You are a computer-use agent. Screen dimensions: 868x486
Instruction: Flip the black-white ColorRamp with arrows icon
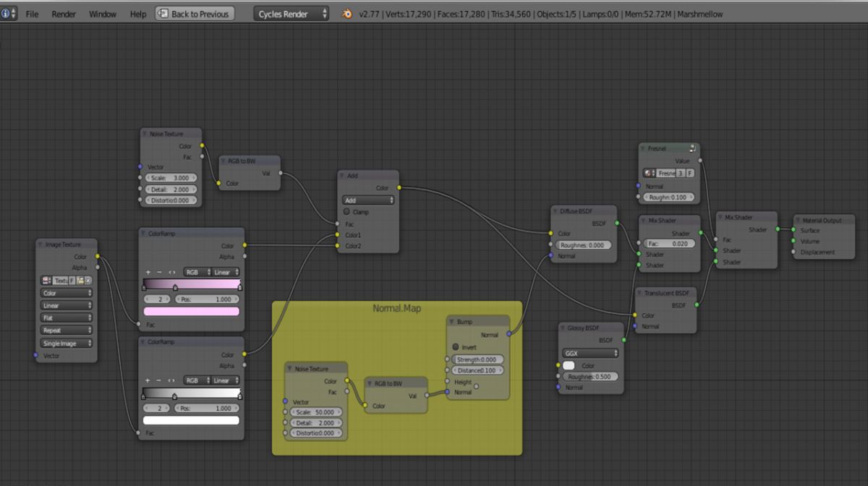click(171, 380)
